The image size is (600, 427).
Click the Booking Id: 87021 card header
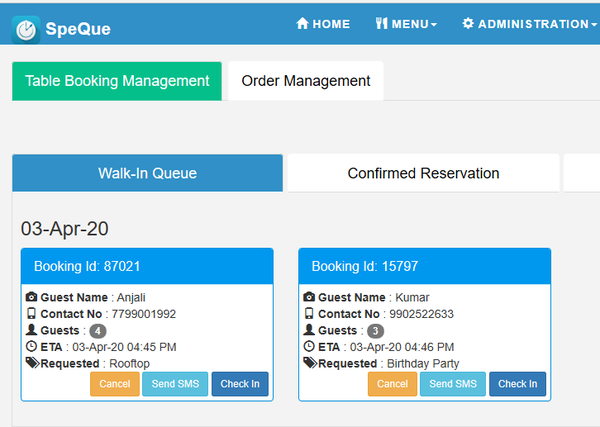click(x=146, y=266)
